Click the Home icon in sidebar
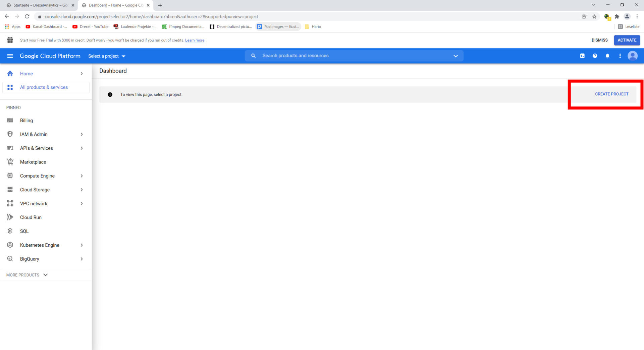Image resolution: width=644 pixels, height=350 pixels. (10, 73)
